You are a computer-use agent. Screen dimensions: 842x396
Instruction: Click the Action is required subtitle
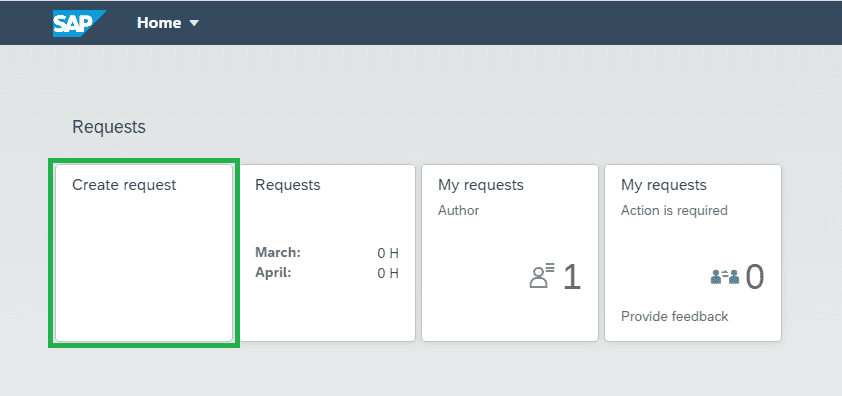pos(674,211)
